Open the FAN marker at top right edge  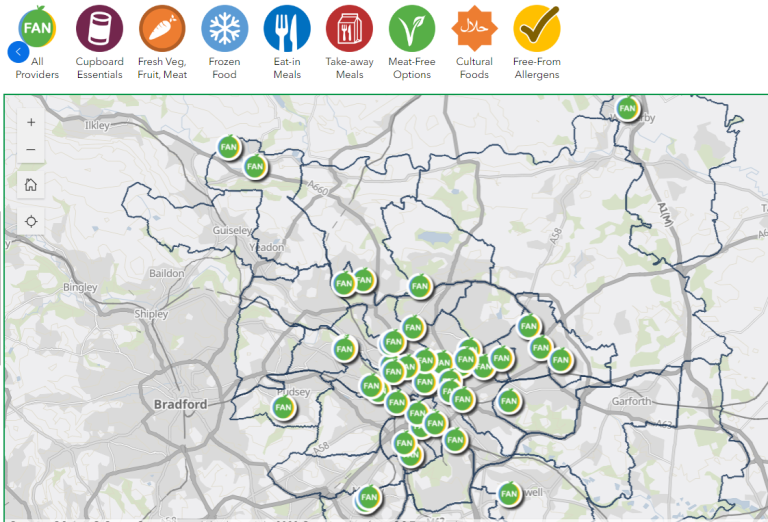point(627,108)
